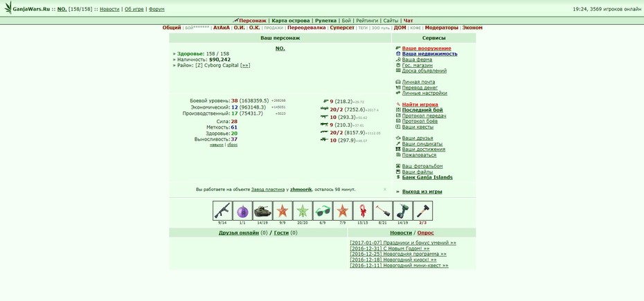Open the Бой menu item
Image resolution: width=644 pixels, height=301 pixels.
point(346,21)
